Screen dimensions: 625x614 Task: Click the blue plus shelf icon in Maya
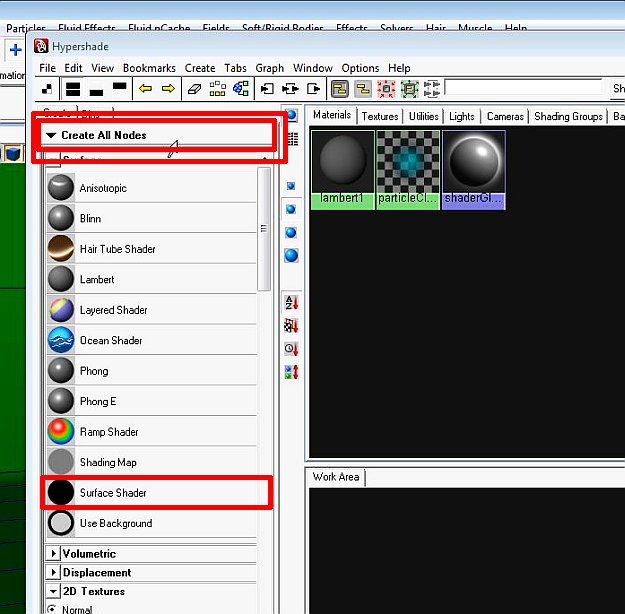point(16,50)
